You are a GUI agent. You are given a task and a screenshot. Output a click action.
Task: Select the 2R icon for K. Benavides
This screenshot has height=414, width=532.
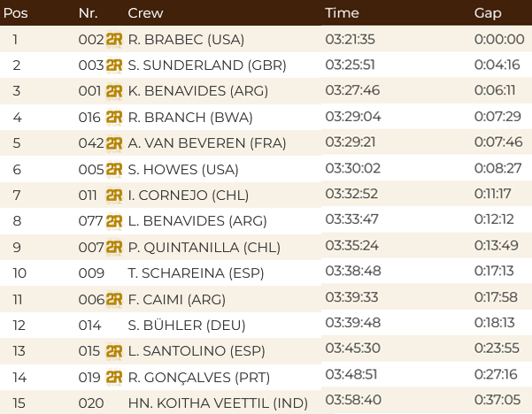pyautogui.click(x=113, y=91)
